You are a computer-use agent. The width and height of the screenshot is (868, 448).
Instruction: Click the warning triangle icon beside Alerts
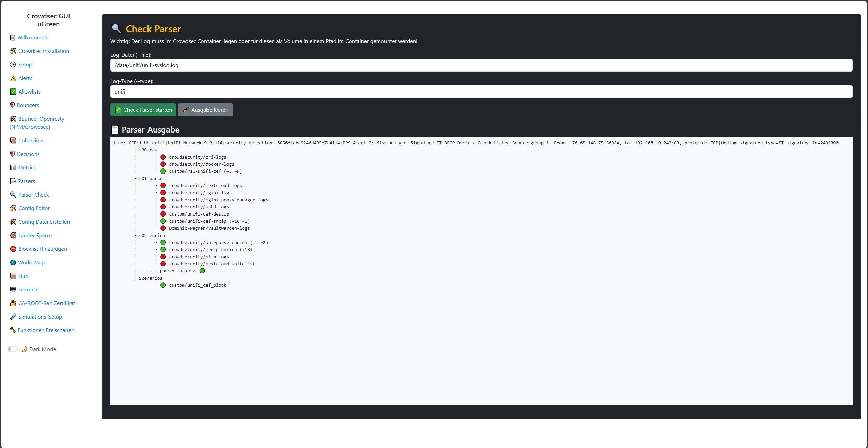[x=13, y=78]
